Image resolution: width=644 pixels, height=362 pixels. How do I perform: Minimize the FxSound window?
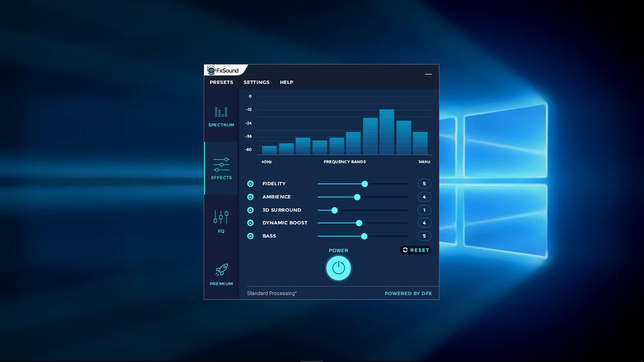pyautogui.click(x=428, y=74)
